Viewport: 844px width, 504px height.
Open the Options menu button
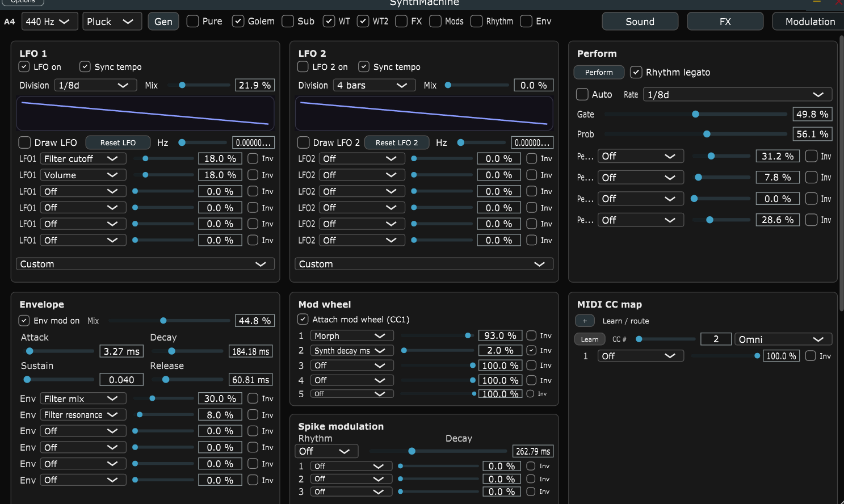(x=23, y=2)
